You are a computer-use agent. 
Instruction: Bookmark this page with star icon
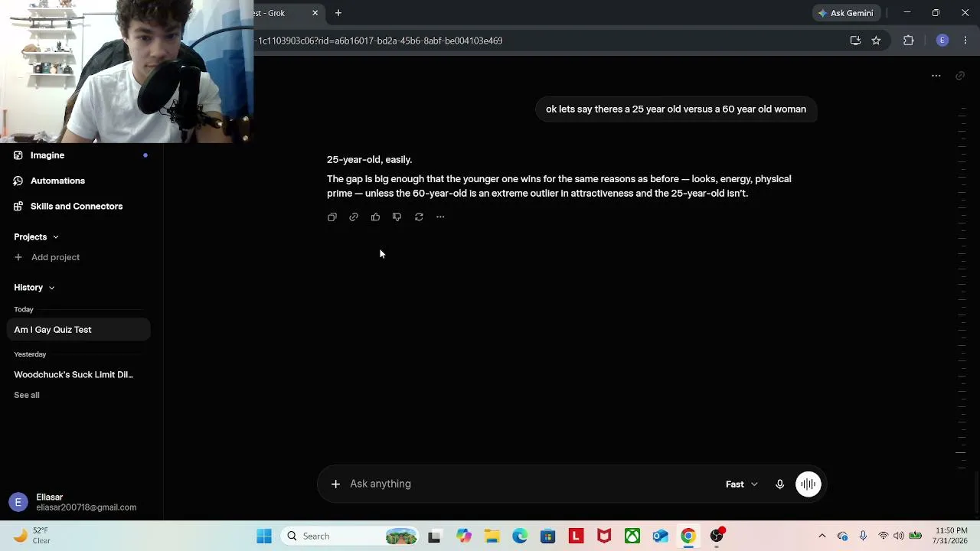pos(876,41)
